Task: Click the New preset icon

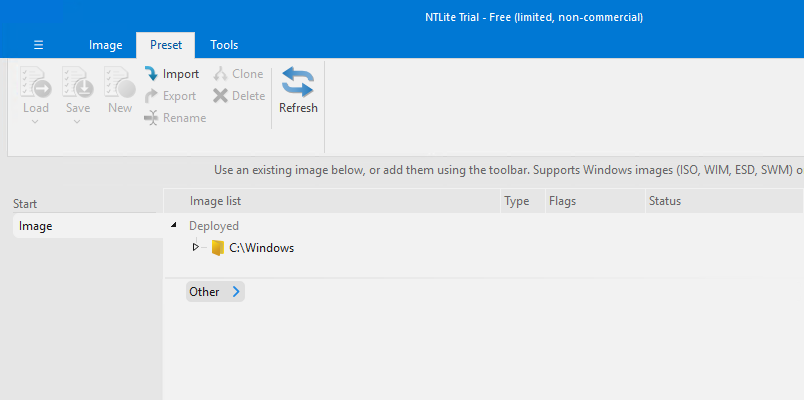Action: coord(119,83)
